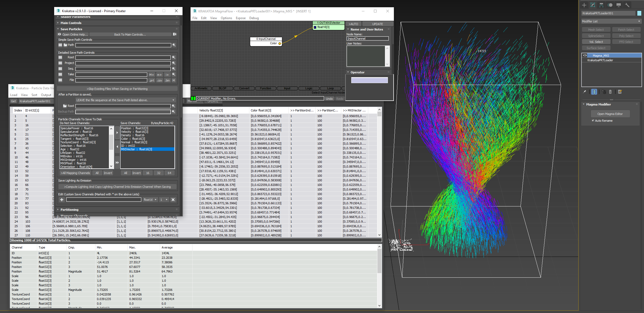644x313 pixels.
Task: Toggle Magma_MXS modifier eye visibility
Action: [585, 56]
